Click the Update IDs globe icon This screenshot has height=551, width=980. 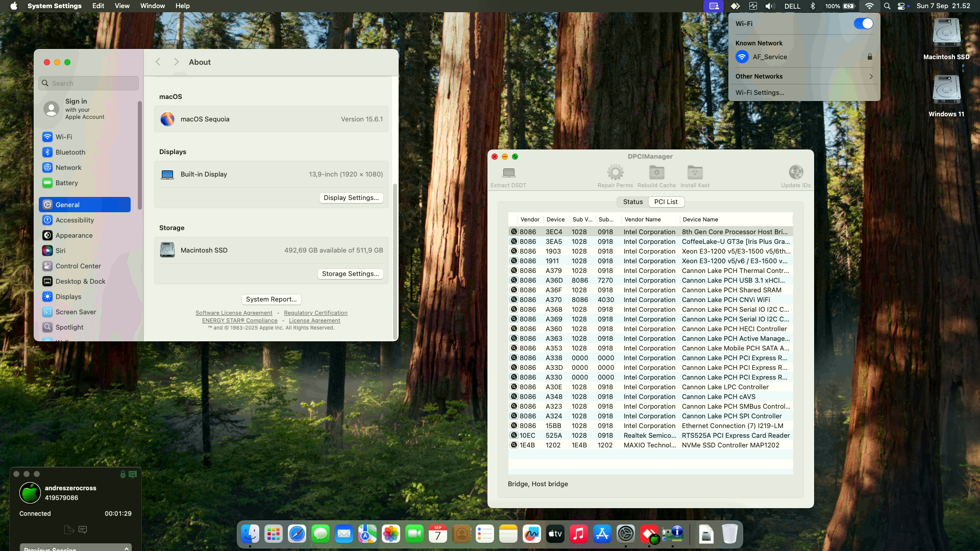796,172
